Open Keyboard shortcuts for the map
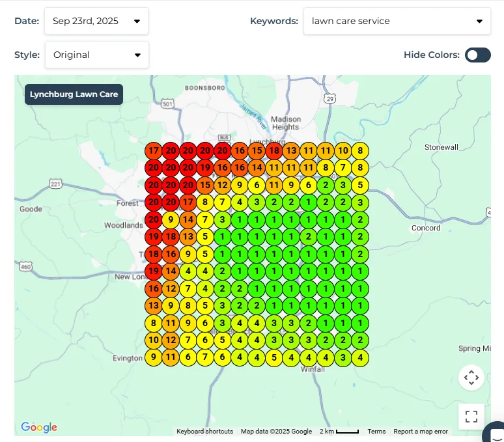Screen dimensions: 504x442 (x=204, y=432)
